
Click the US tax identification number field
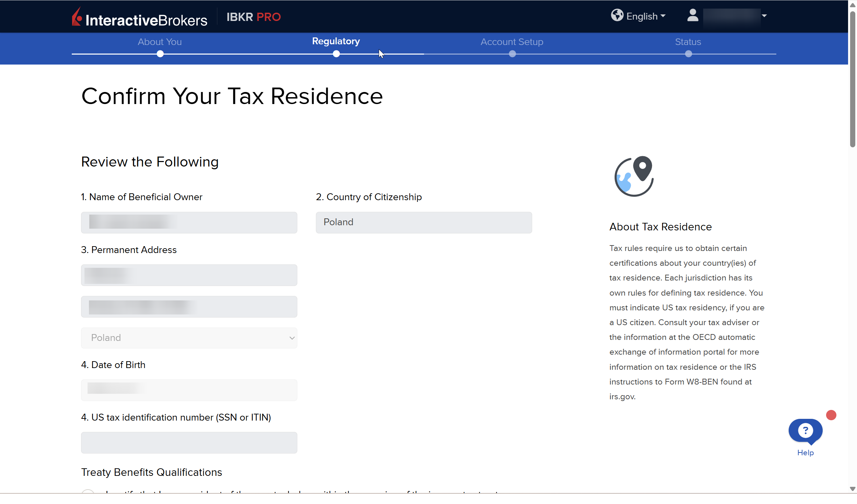[x=189, y=443]
